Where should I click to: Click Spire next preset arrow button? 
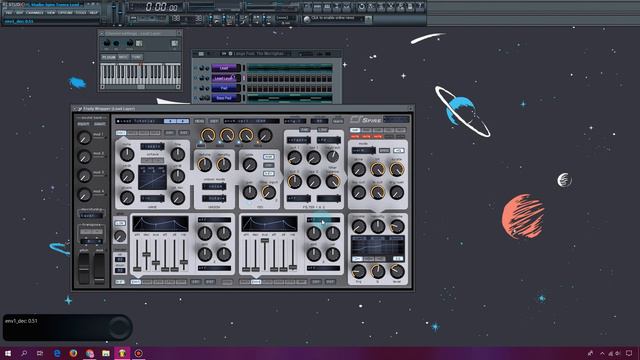tap(183, 121)
